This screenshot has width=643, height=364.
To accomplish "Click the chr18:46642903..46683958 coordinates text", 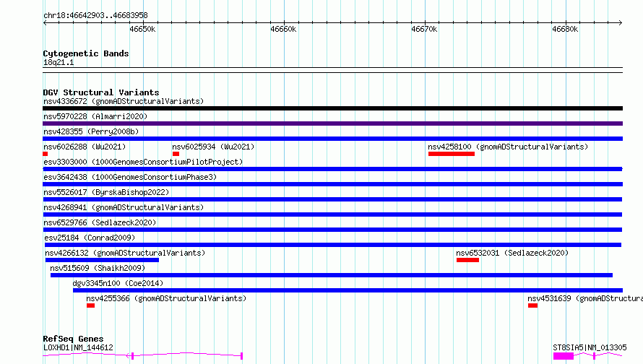I will (x=95, y=15).
